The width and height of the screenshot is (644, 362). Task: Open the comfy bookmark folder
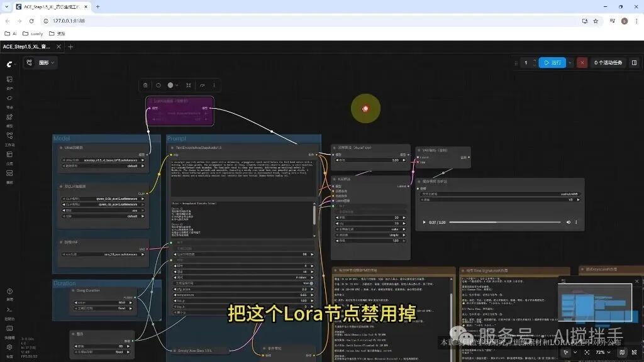[x=33, y=34]
